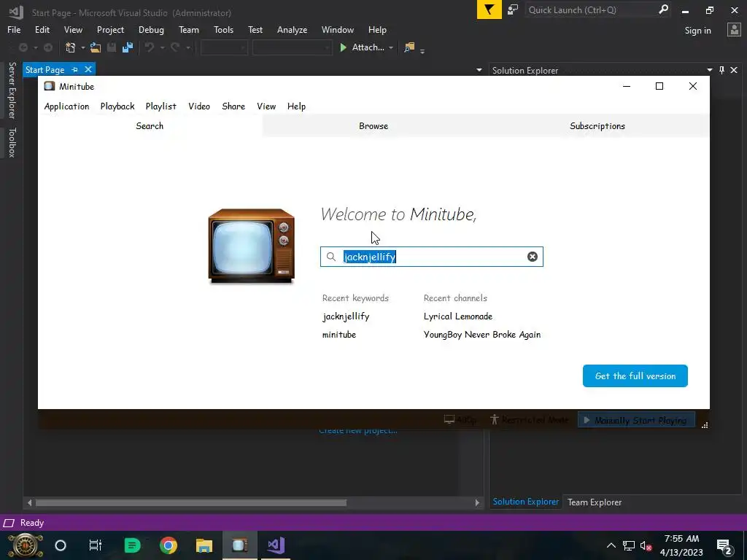The width and height of the screenshot is (747, 560).
Task: Open Cortana search circle on taskbar
Action: [61, 545]
